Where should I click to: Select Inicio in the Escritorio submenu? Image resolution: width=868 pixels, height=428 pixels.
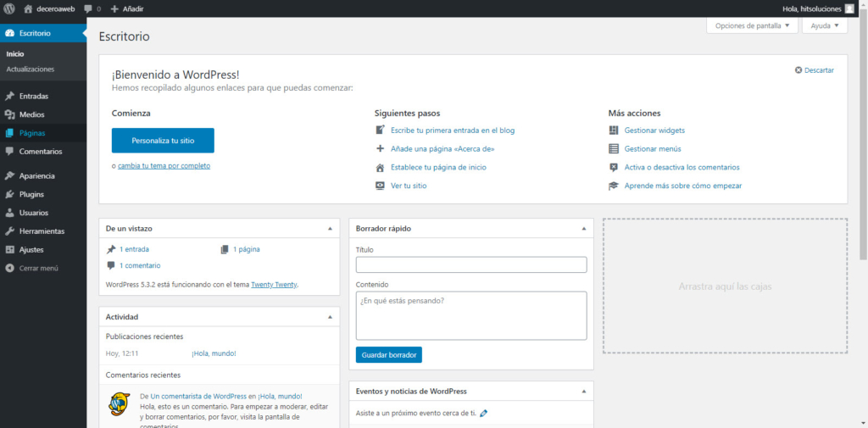pos(15,54)
